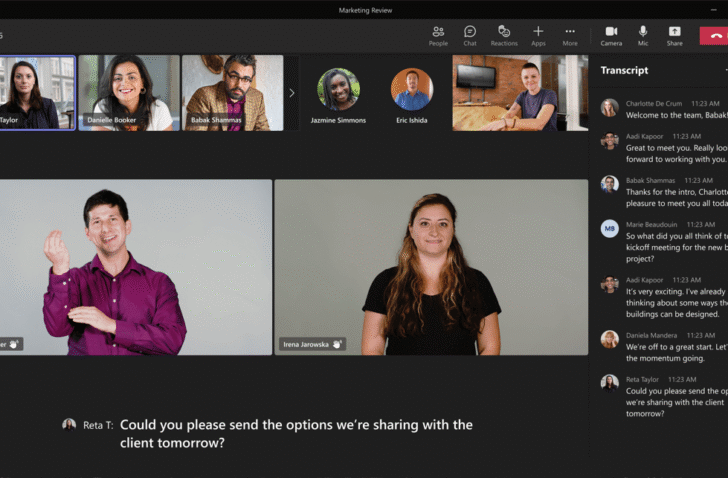
Task: Click the Babak Shammas name label
Action: (216, 120)
